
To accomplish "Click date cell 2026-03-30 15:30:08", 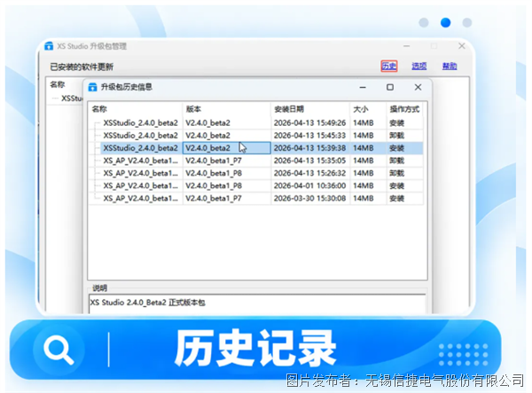I will pyautogui.click(x=309, y=198).
